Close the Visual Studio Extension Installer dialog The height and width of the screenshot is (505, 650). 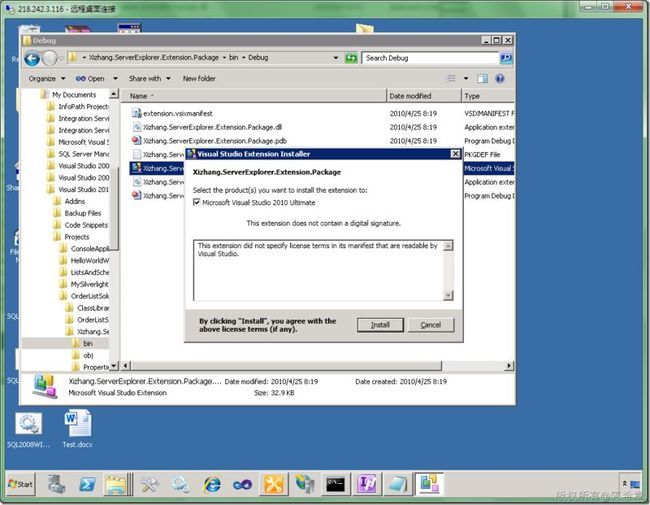455,154
